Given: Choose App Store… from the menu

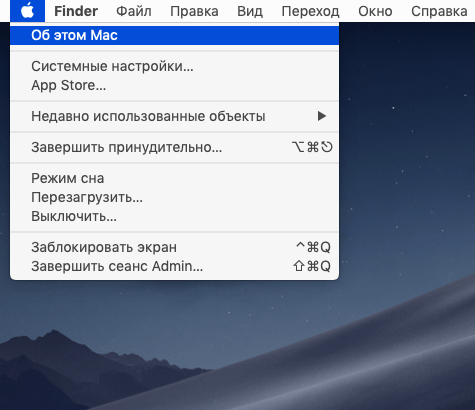Looking at the screenshot, I should coord(174,85).
